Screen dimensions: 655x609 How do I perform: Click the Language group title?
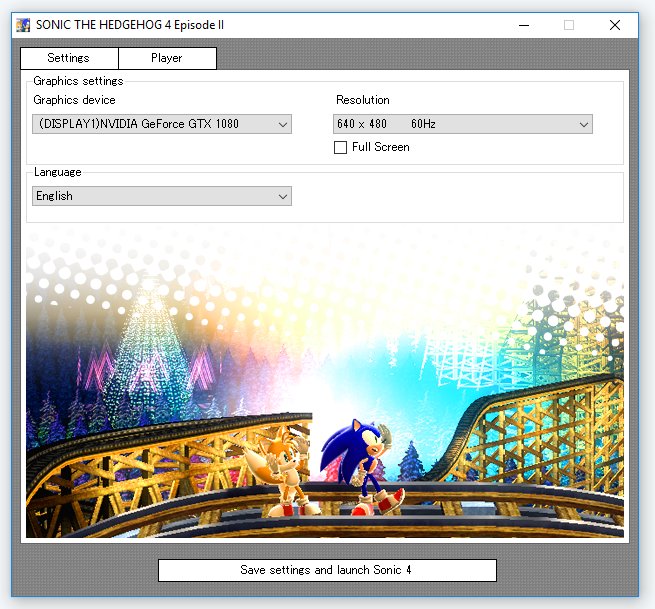point(58,172)
